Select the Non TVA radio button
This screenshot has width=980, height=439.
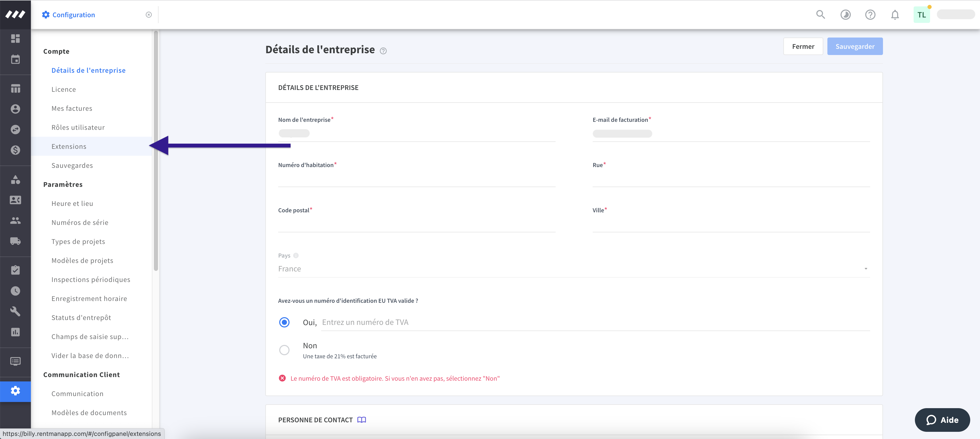point(284,350)
